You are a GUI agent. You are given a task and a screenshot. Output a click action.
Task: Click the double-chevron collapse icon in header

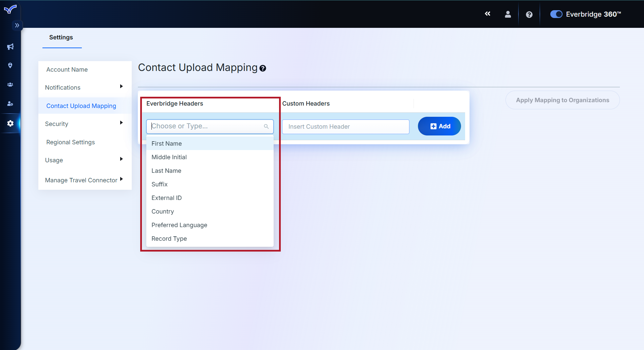[487, 14]
